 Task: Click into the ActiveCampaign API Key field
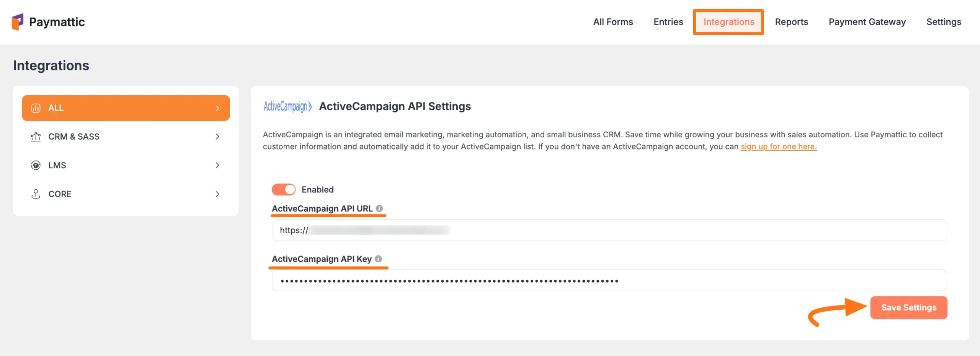click(x=609, y=281)
